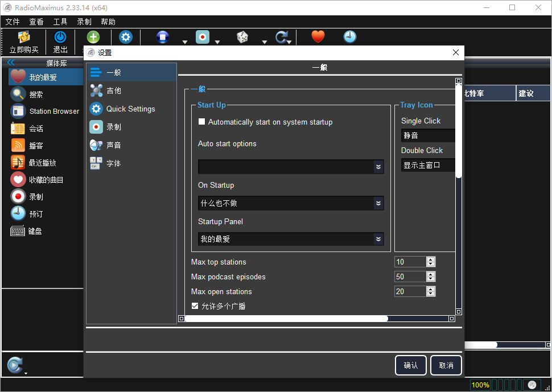Select the 声音 settings category
Viewport: 552px width, 392px height.
pos(131,145)
